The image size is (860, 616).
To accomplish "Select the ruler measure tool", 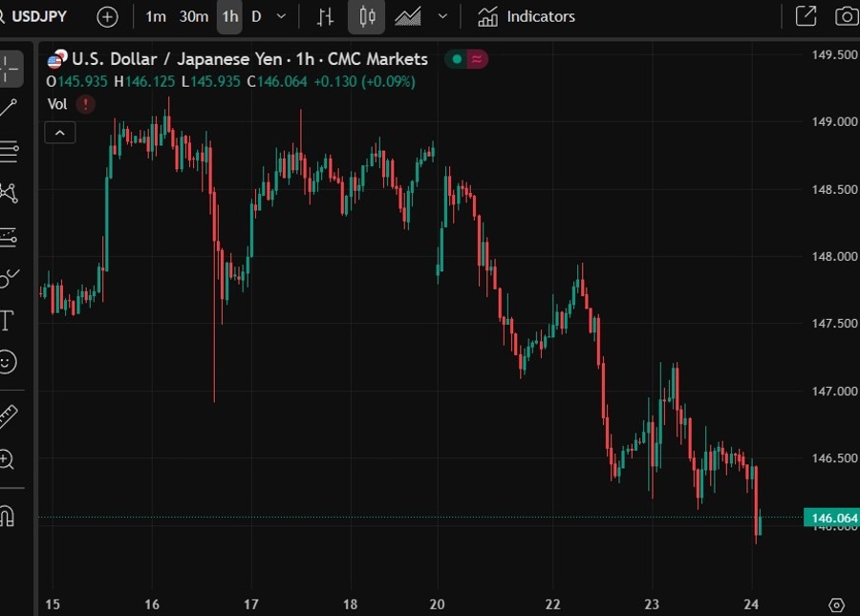I will tap(9, 416).
